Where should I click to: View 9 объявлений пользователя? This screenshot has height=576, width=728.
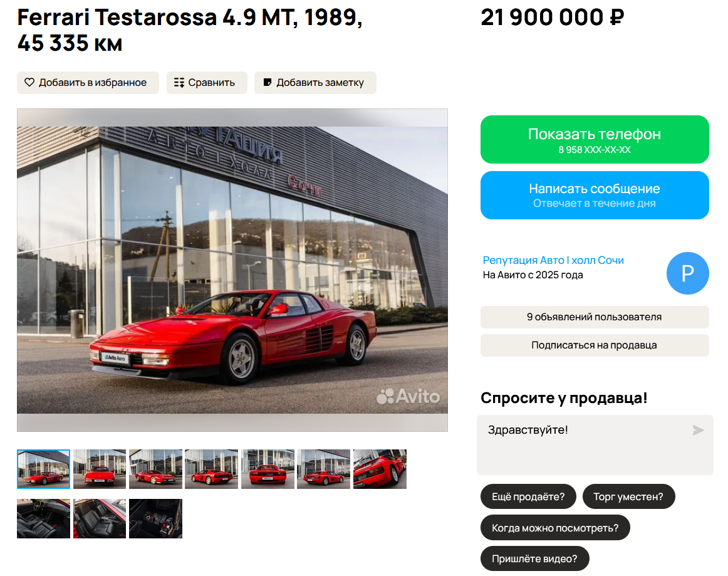pyautogui.click(x=595, y=317)
